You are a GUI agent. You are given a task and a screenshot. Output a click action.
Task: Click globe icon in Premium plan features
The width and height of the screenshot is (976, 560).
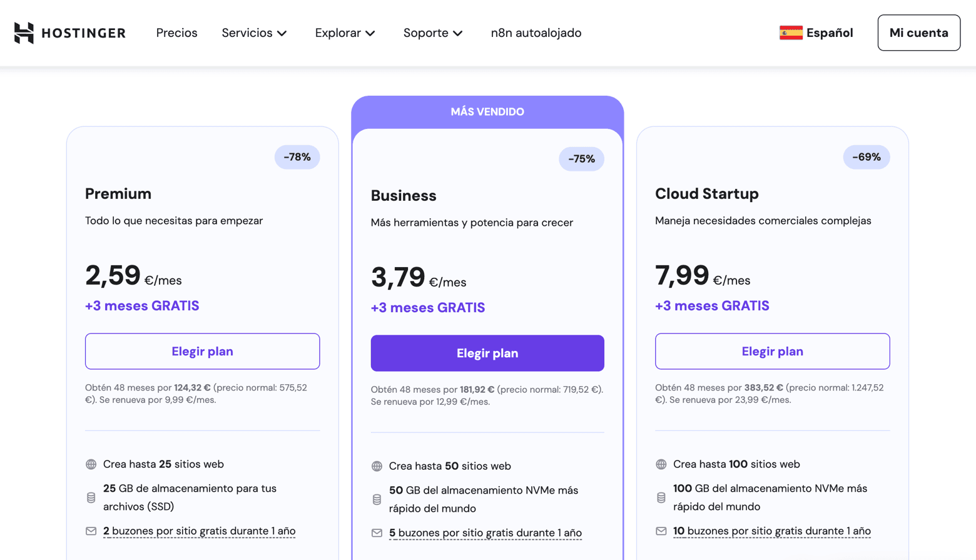(91, 464)
